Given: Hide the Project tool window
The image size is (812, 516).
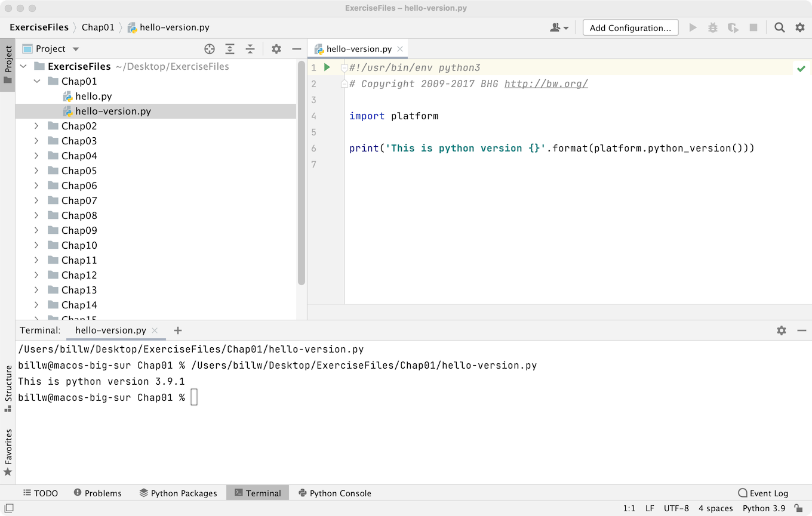Looking at the screenshot, I should click(297, 49).
